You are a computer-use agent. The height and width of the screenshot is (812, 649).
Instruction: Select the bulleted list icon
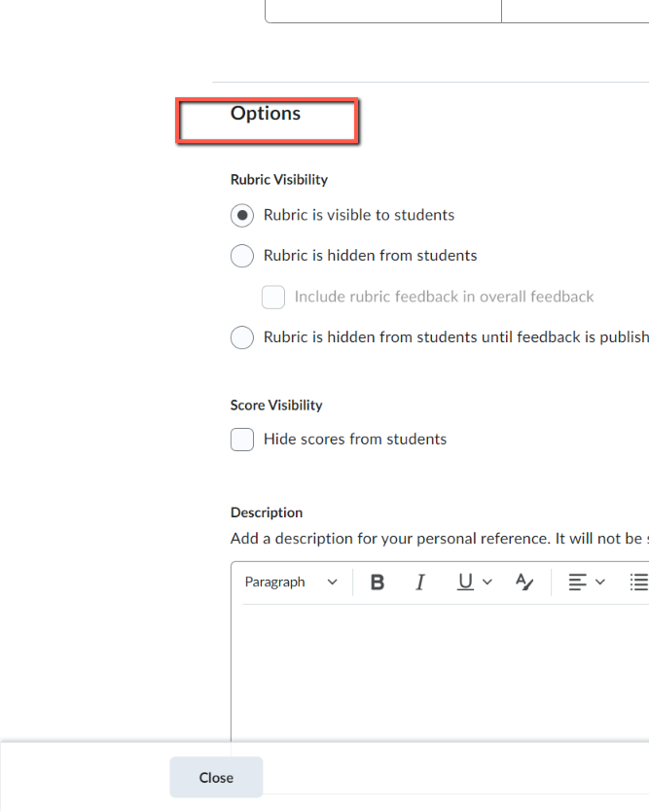point(638,582)
